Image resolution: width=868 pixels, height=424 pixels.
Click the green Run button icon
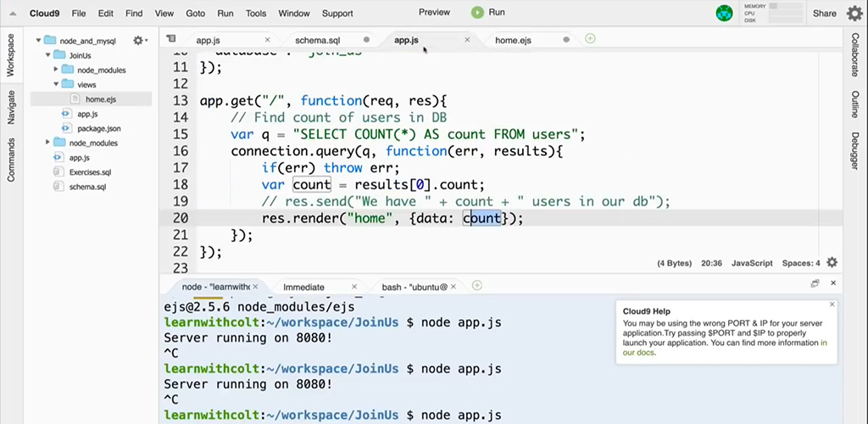click(x=477, y=13)
